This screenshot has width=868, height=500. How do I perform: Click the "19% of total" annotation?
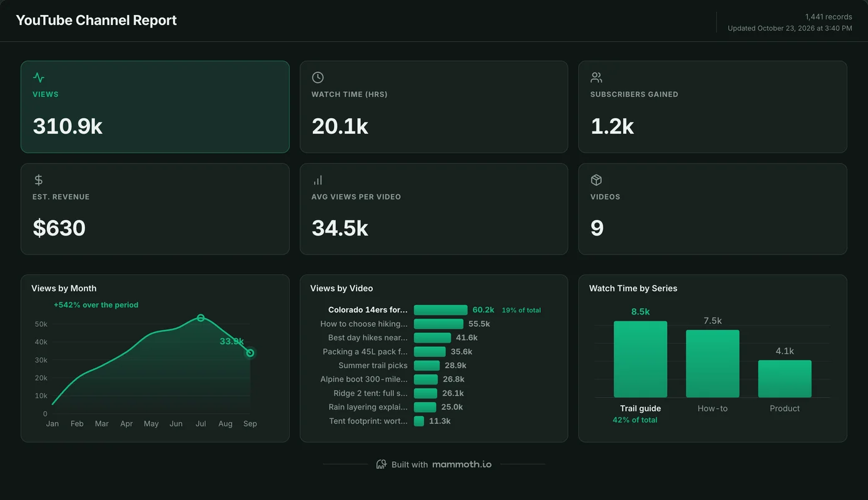521,310
